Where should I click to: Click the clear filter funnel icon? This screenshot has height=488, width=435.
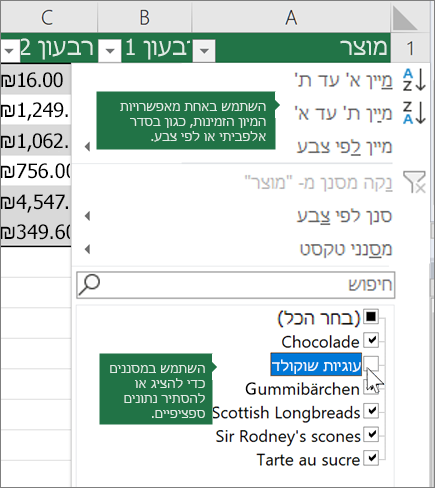(414, 182)
